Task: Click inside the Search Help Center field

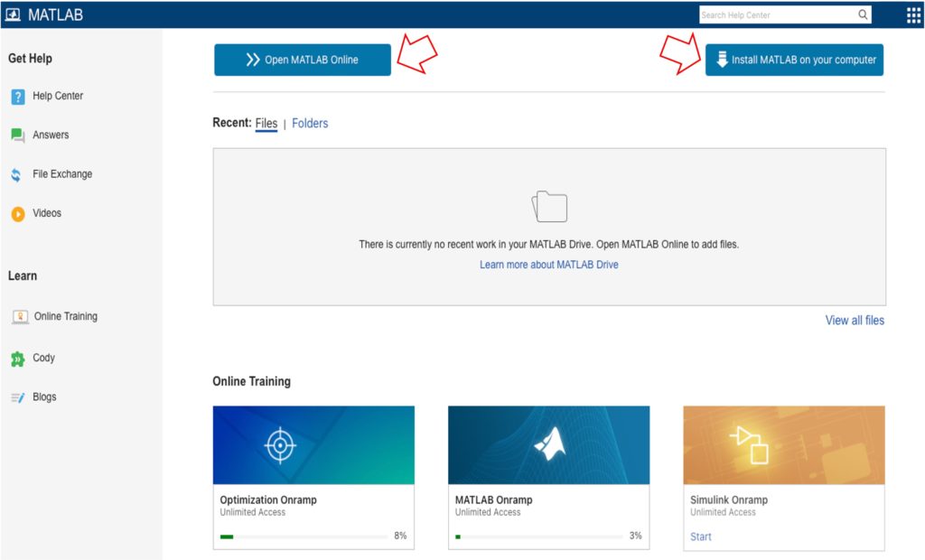Action: click(x=777, y=14)
